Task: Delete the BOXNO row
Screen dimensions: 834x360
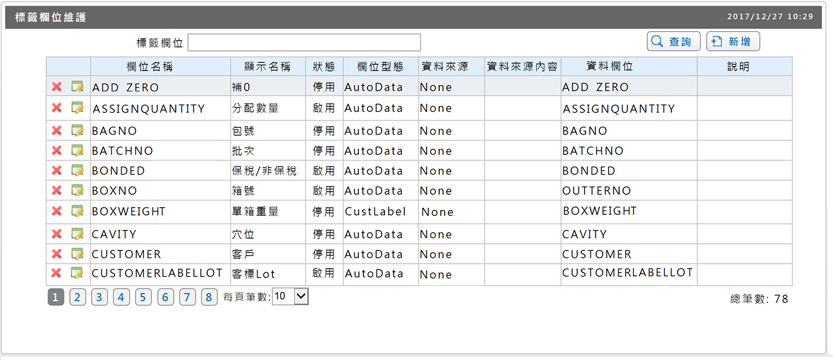Action: pos(56,190)
